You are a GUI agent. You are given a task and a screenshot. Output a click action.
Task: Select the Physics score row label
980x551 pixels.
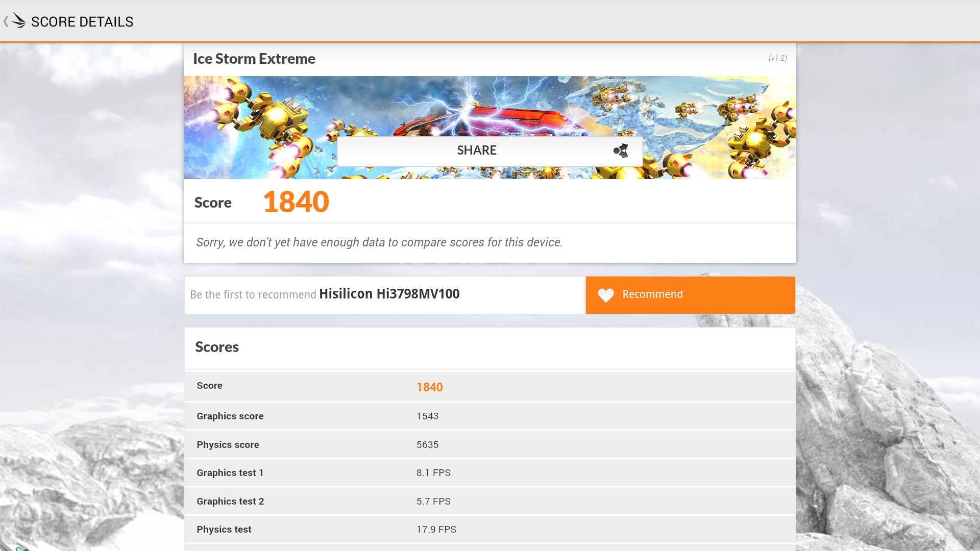click(228, 445)
